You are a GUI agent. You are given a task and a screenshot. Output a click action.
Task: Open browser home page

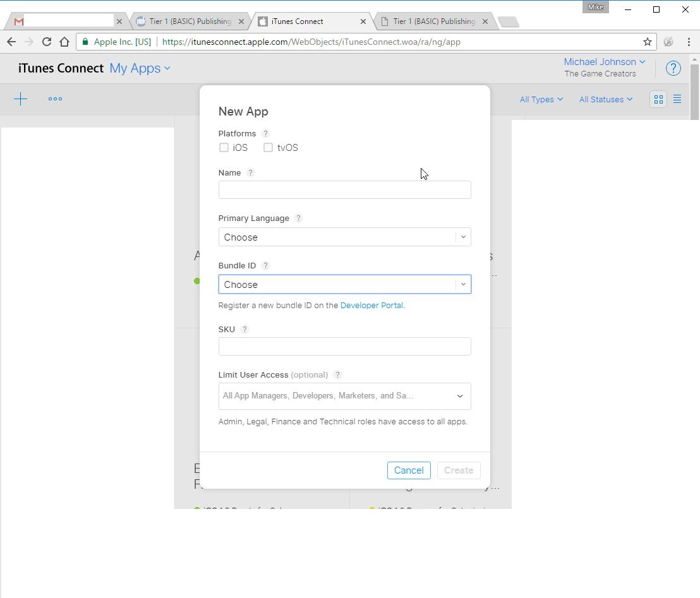click(x=64, y=42)
